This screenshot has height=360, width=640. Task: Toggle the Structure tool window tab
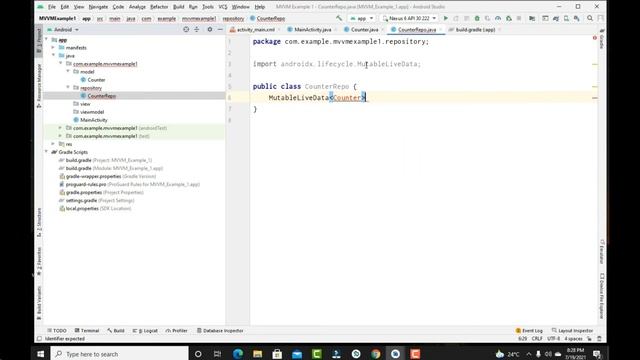39,222
